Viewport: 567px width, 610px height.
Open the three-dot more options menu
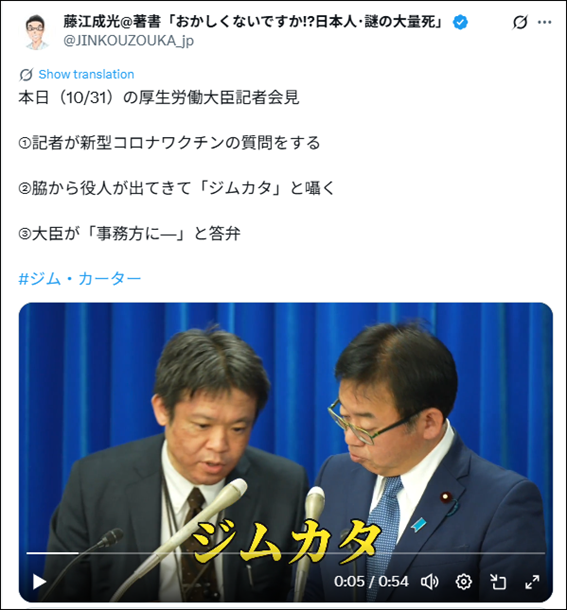(544, 22)
